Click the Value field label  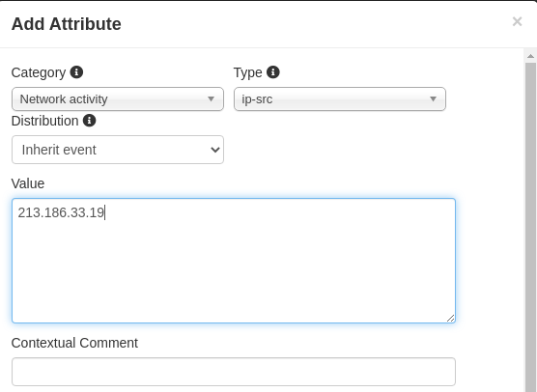click(28, 183)
